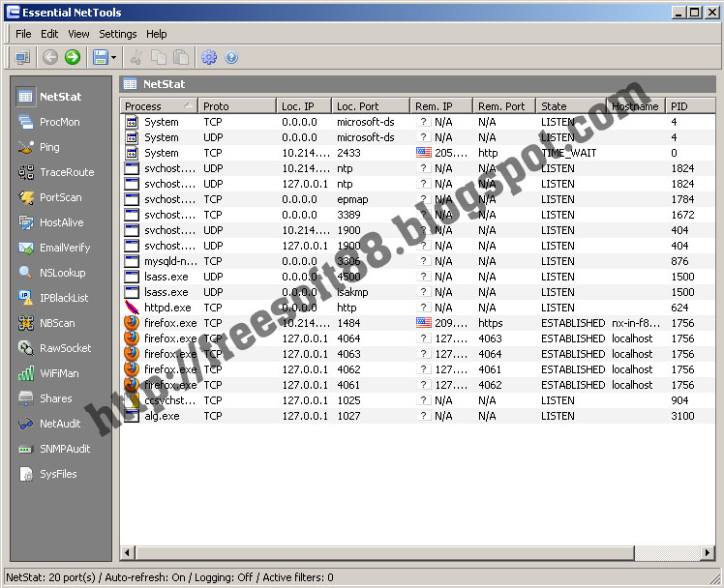Click the nx-in-f8... hostname cell
This screenshot has height=588, width=724.
pyautogui.click(x=636, y=323)
